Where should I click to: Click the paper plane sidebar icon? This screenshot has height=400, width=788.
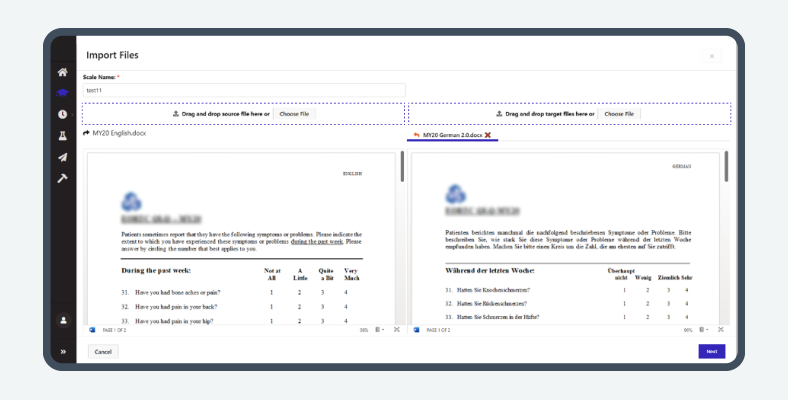(62, 157)
